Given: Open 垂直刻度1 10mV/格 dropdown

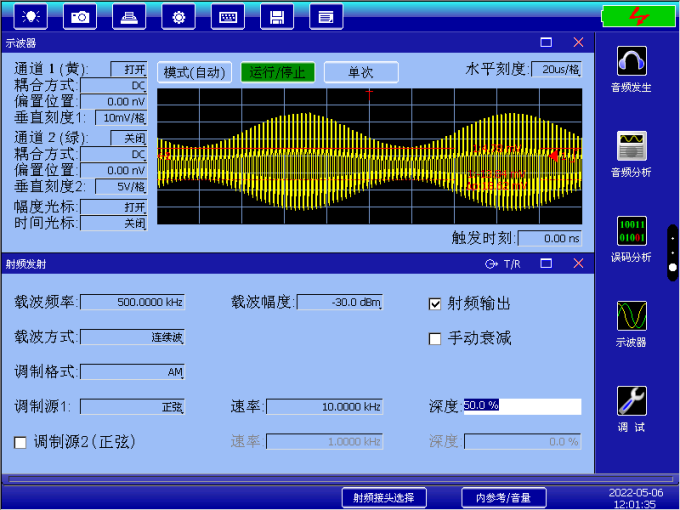Looking at the screenshot, I should 121,118.
